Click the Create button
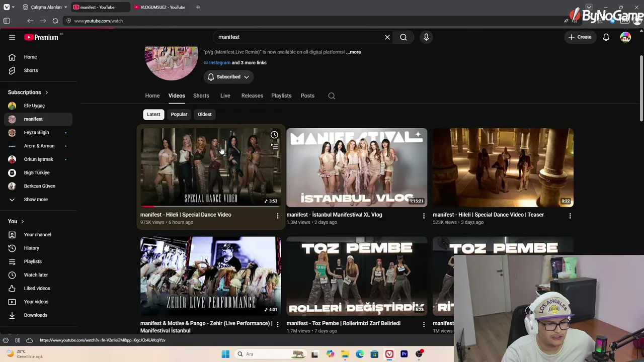 (x=580, y=37)
